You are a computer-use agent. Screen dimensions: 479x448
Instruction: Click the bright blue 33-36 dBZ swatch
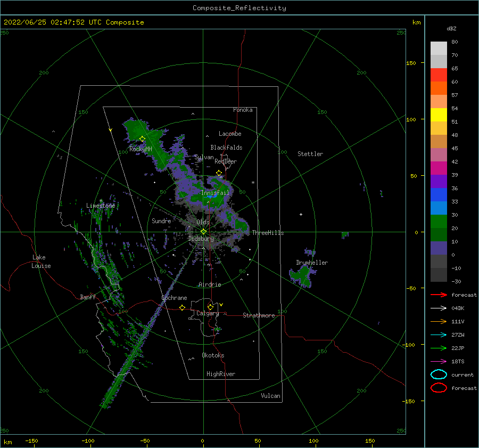pos(439,195)
